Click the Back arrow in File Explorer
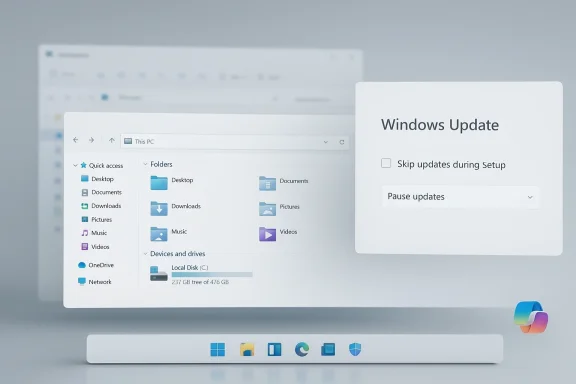Viewport: 576px width, 384px height. tap(76, 140)
